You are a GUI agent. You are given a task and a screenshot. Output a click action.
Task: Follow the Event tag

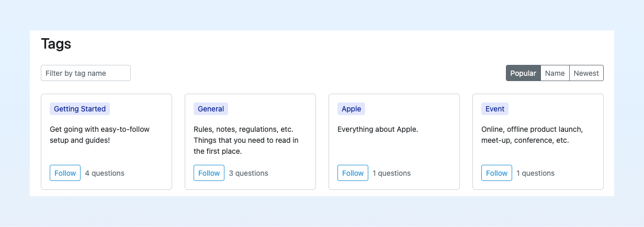[496, 173]
